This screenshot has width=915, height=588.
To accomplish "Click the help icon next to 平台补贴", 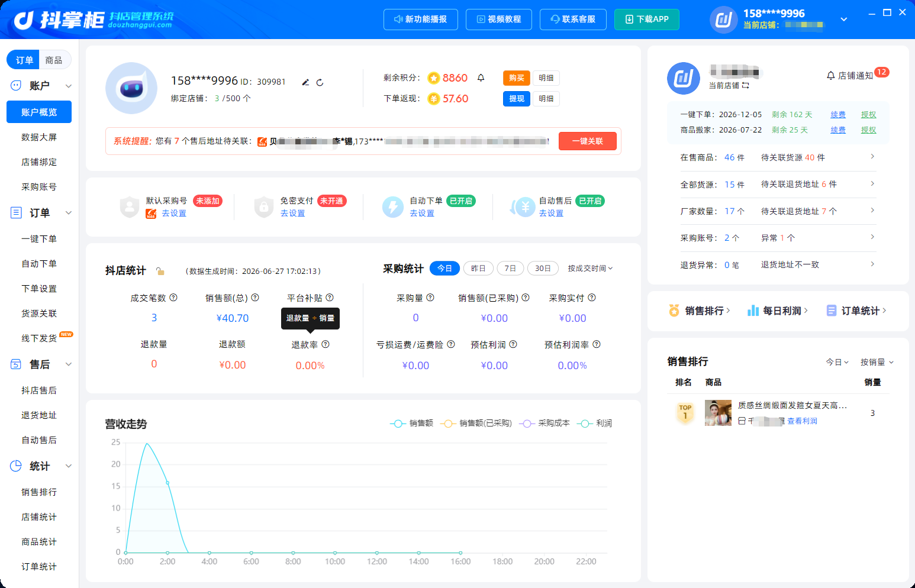I will [x=330, y=298].
